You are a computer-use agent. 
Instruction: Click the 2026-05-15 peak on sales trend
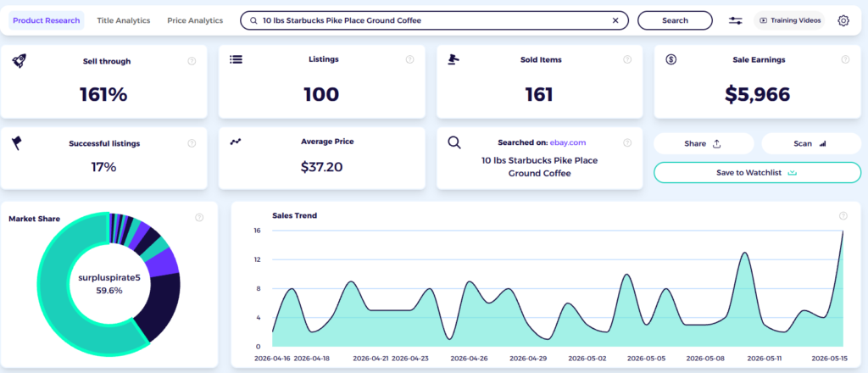843,231
